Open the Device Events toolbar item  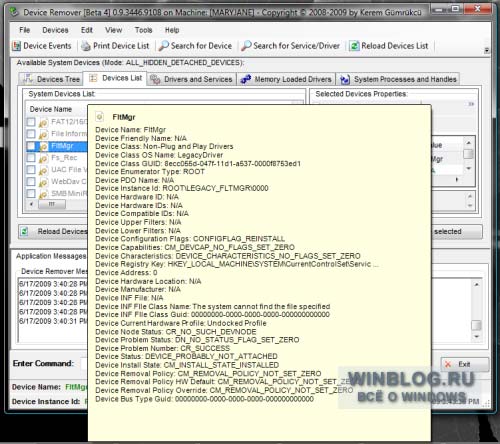pyautogui.click(x=42, y=46)
